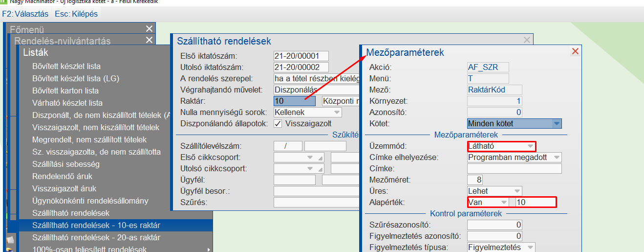Select Szállítható rendelések - 20-as raktár
Viewport: 644px width, 252px height.
pos(96,237)
